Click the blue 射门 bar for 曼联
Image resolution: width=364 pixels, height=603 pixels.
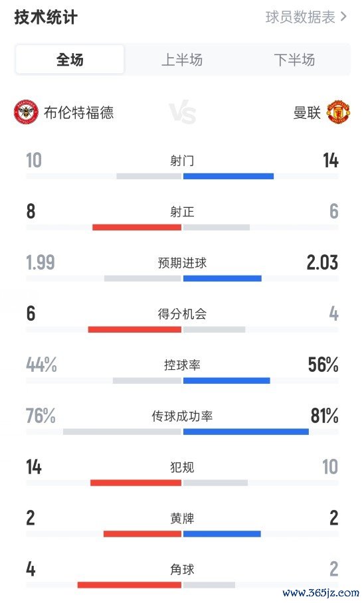click(228, 176)
